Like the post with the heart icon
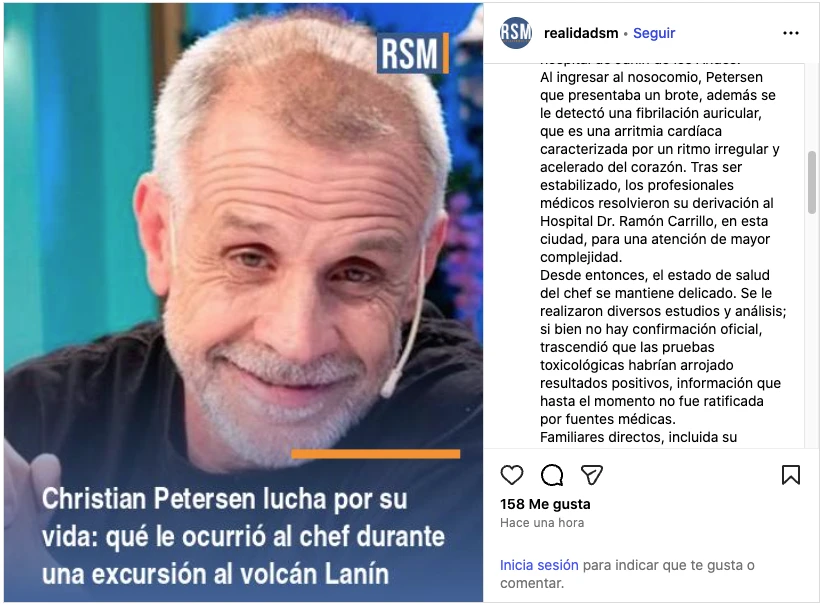823x605 pixels. 512,475
